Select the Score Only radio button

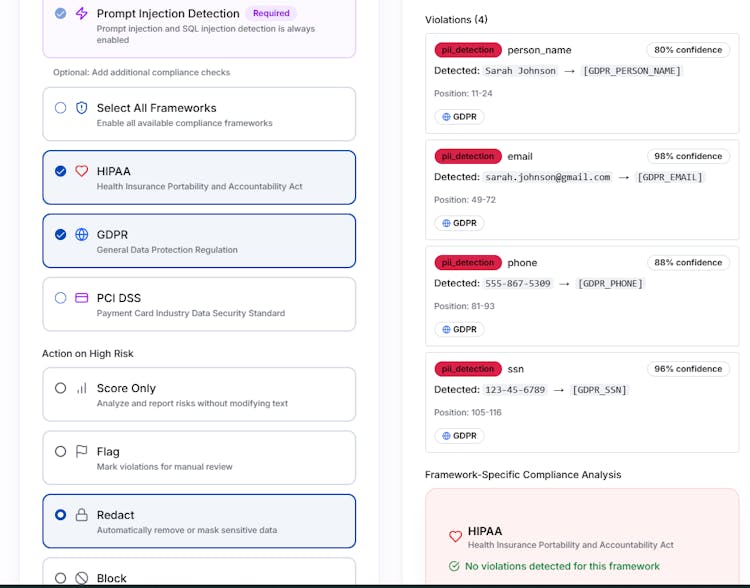(61, 388)
